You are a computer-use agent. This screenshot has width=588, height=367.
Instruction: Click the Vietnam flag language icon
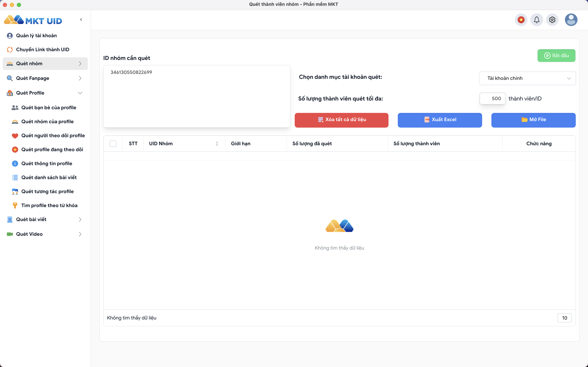click(x=521, y=20)
